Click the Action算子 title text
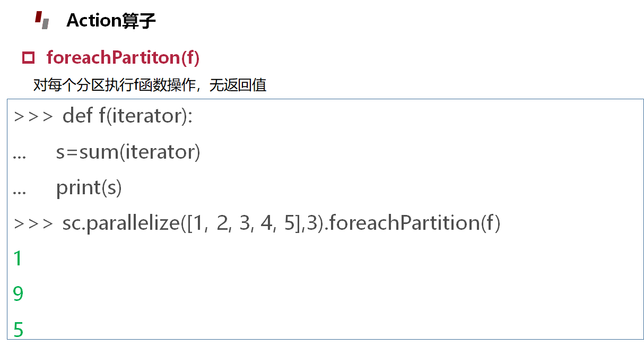The width and height of the screenshot is (644, 354). point(110,21)
